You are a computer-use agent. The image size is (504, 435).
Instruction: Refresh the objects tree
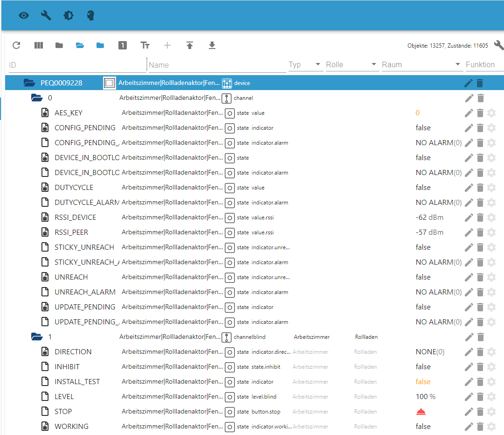point(16,45)
